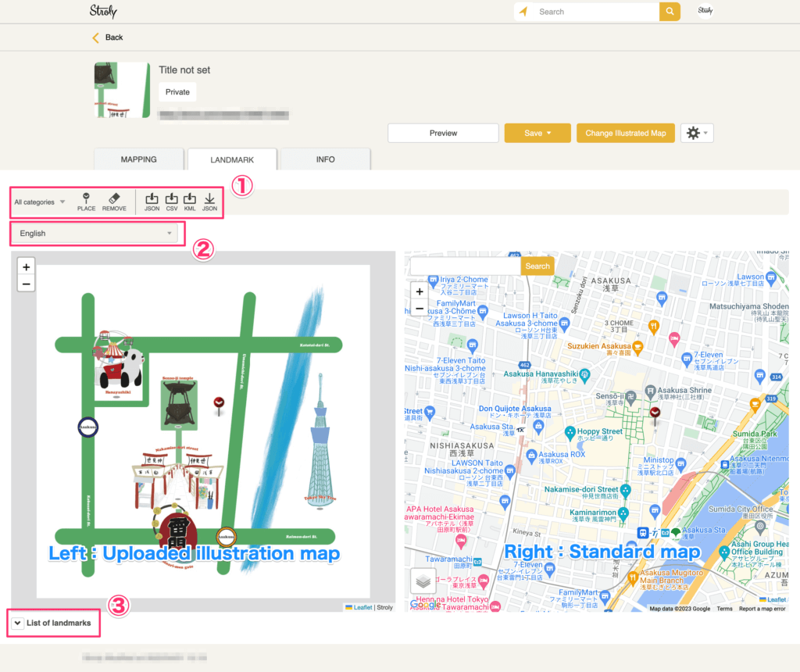Image resolution: width=800 pixels, height=672 pixels.
Task: Click the Senso-ji temple illustration
Action: pos(178,404)
